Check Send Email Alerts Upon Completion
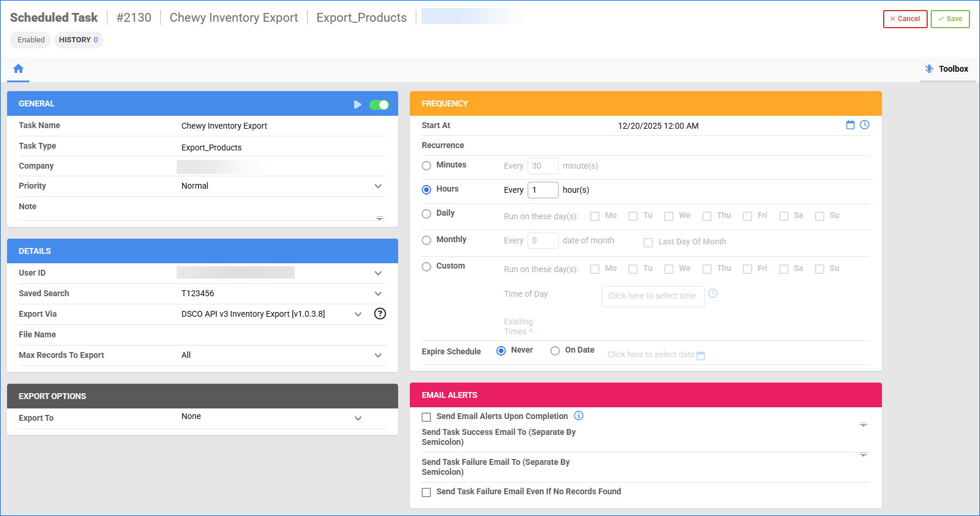The width and height of the screenshot is (980, 516). pos(427,417)
